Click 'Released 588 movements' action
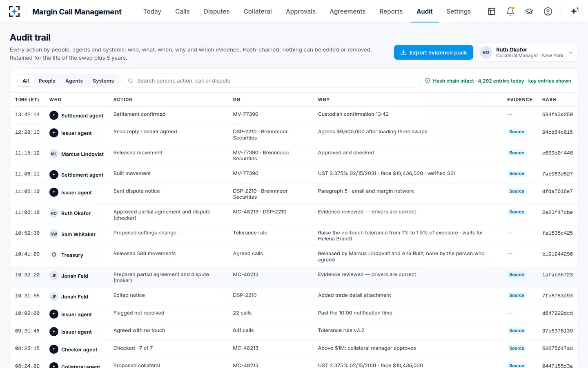The image size is (588, 368). tap(145, 254)
